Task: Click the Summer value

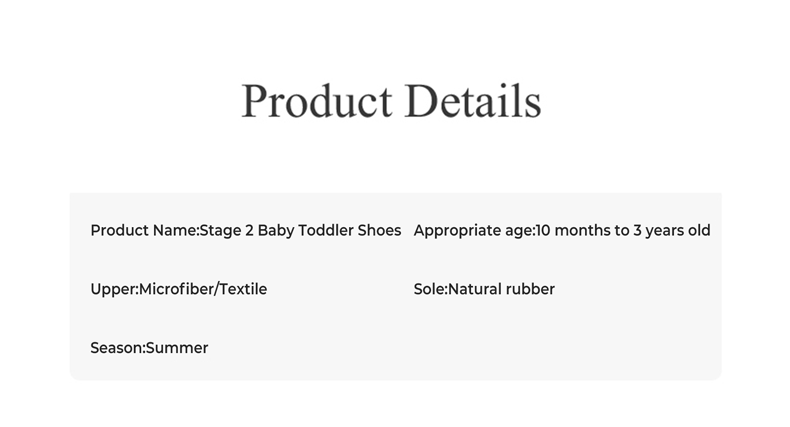Action: tap(177, 348)
